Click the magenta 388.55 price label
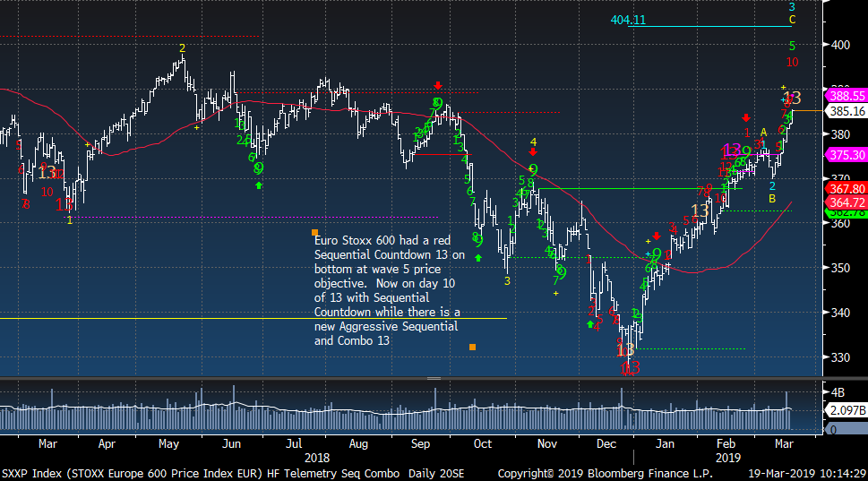The height and width of the screenshot is (481, 868). pyautogui.click(x=847, y=96)
